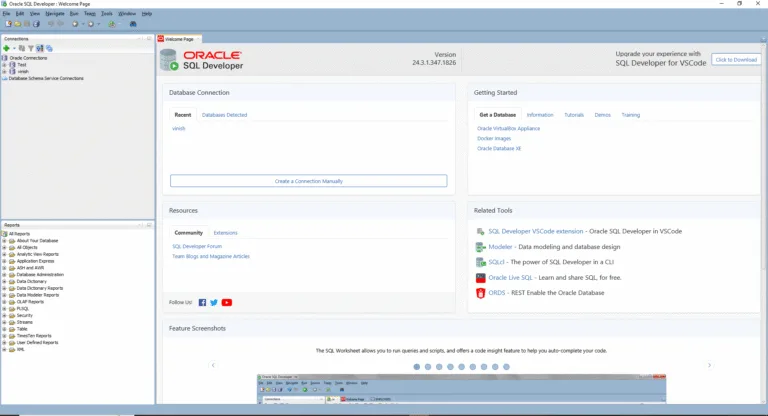The width and height of the screenshot is (768, 416).
Task: Minimize the Reports panel
Action: (x=141, y=225)
